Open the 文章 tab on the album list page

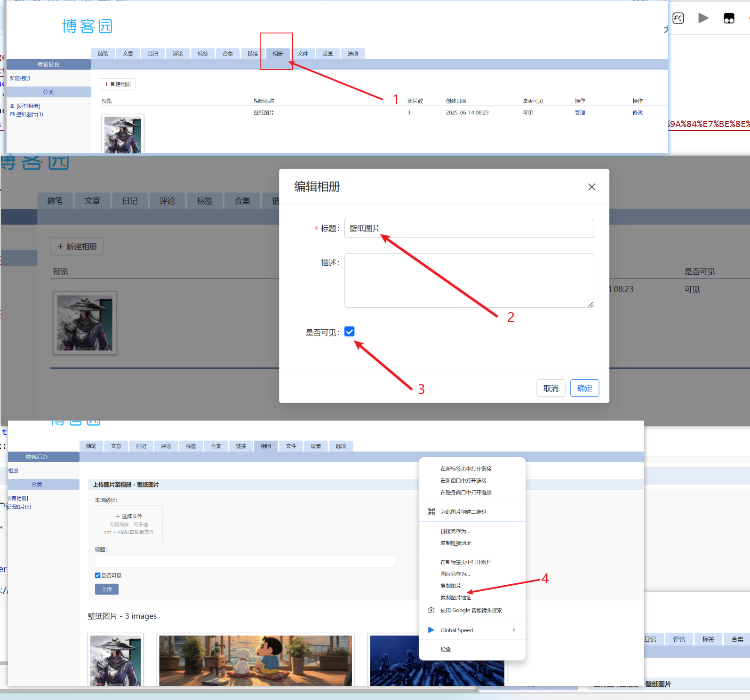(128, 54)
